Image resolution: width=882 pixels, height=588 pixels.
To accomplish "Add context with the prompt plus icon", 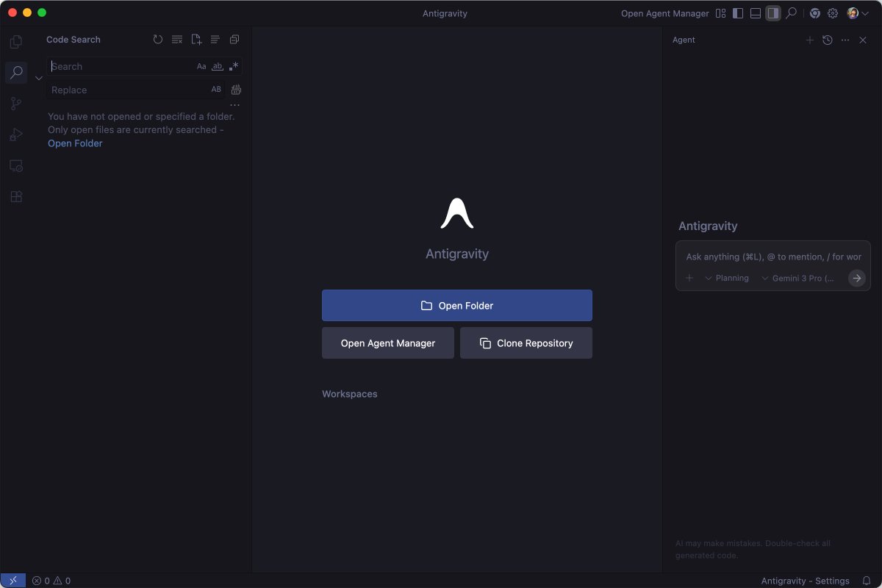I will tap(689, 278).
